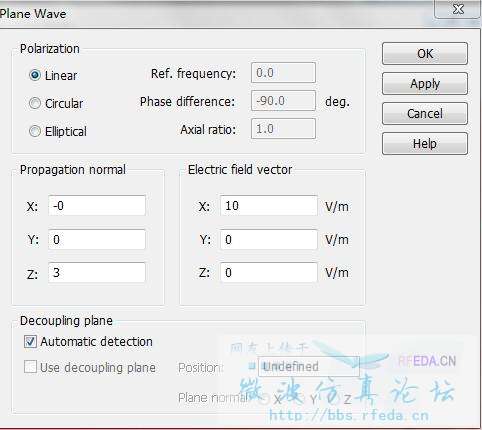Edit Propagation normal Y value
This screenshot has width=482, height=430.
(97, 239)
